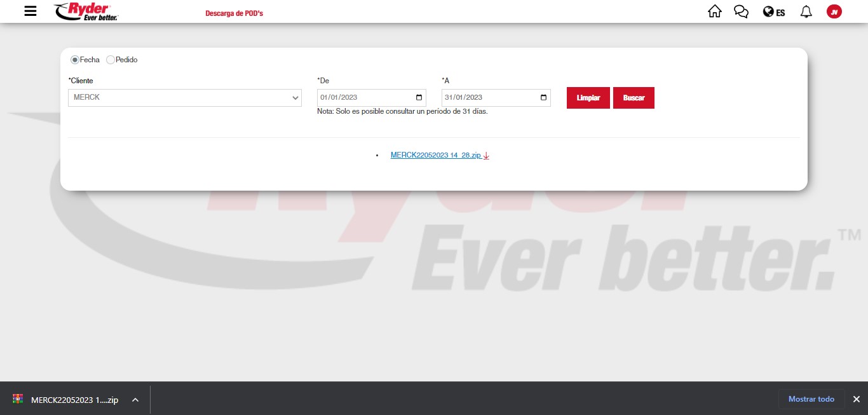Open calendar picker for De date
The width and height of the screenshot is (868, 415).
tap(419, 98)
